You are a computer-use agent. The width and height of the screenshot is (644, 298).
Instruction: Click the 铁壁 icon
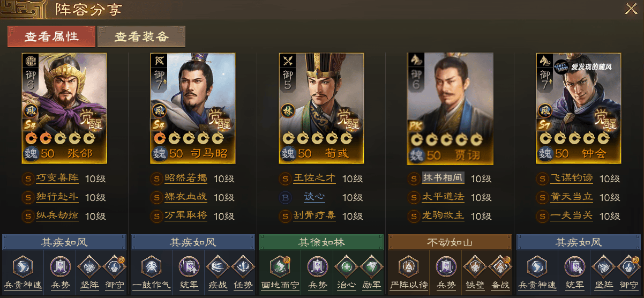473,266
